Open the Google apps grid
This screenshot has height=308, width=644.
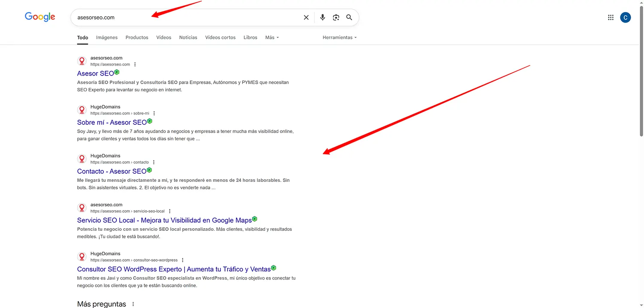point(611,17)
